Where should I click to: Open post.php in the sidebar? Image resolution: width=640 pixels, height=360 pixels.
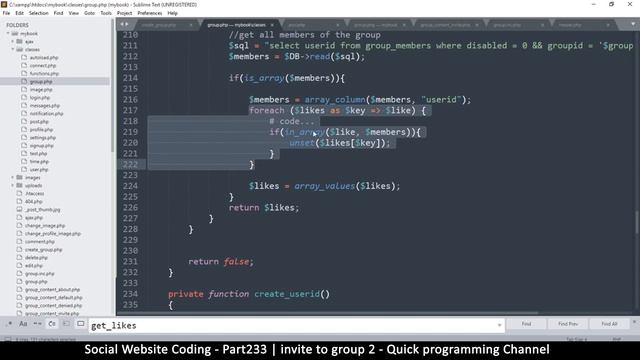coord(39,122)
